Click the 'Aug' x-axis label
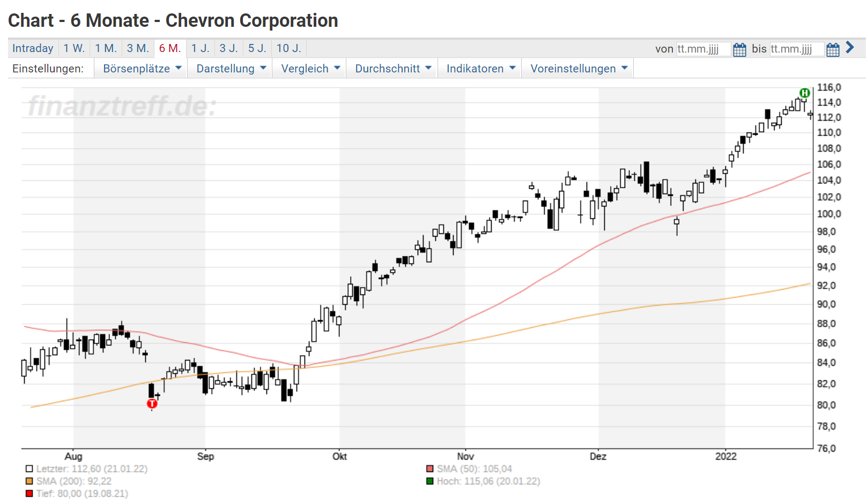 (73, 456)
